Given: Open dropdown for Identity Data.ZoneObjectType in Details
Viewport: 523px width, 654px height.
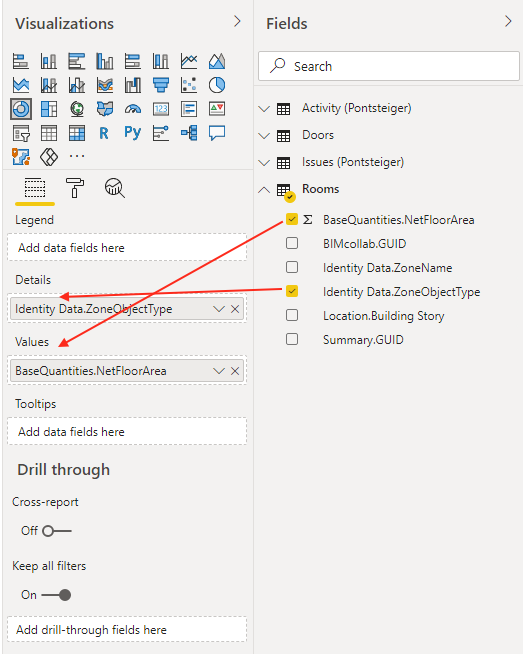Looking at the screenshot, I should [x=219, y=309].
